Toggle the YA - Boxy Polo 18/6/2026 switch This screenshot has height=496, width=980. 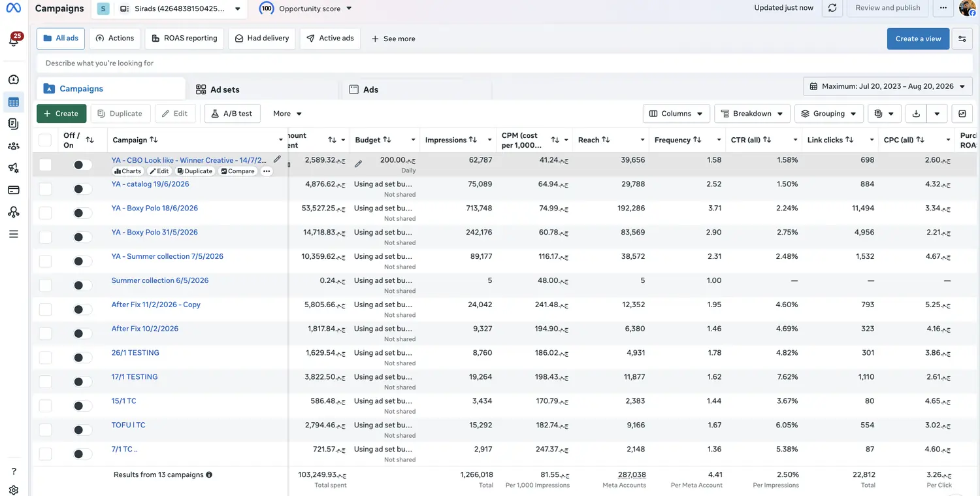[82, 213]
